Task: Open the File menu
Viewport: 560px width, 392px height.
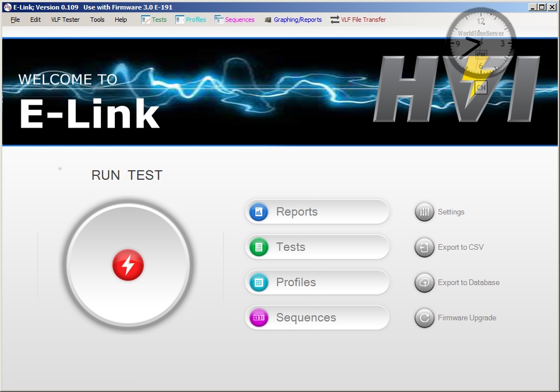Action: (x=15, y=20)
